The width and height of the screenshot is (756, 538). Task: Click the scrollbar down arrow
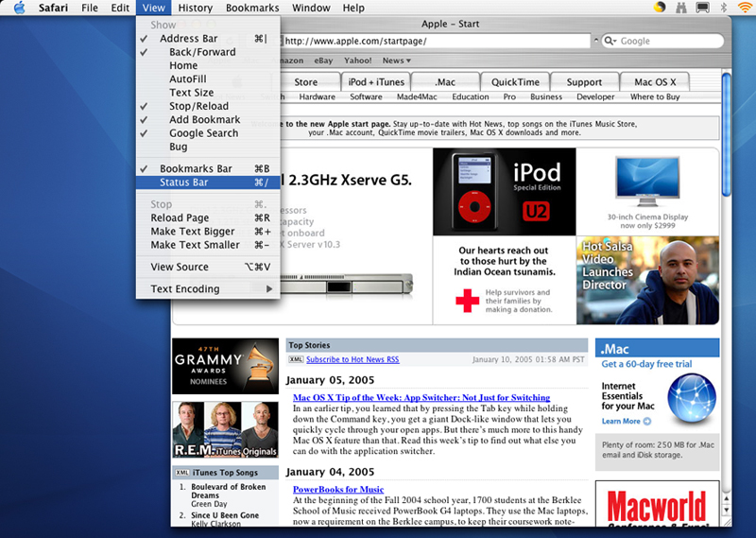click(x=726, y=510)
